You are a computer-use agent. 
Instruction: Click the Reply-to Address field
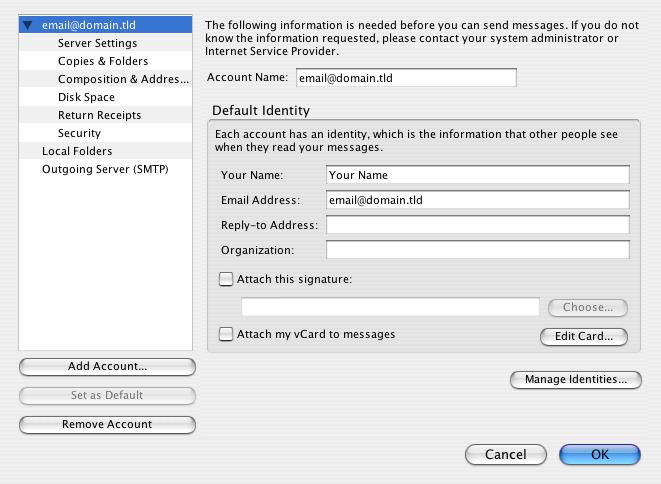coord(478,225)
